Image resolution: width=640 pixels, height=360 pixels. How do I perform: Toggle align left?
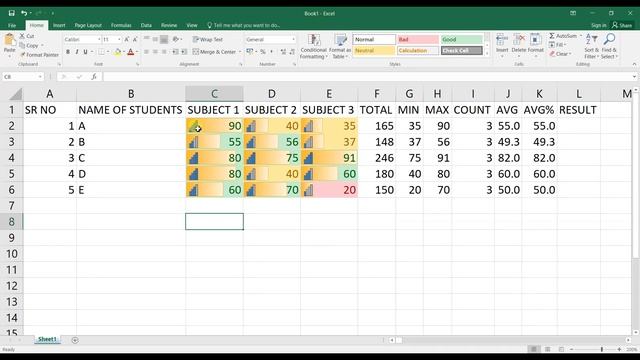pyautogui.click(x=147, y=52)
